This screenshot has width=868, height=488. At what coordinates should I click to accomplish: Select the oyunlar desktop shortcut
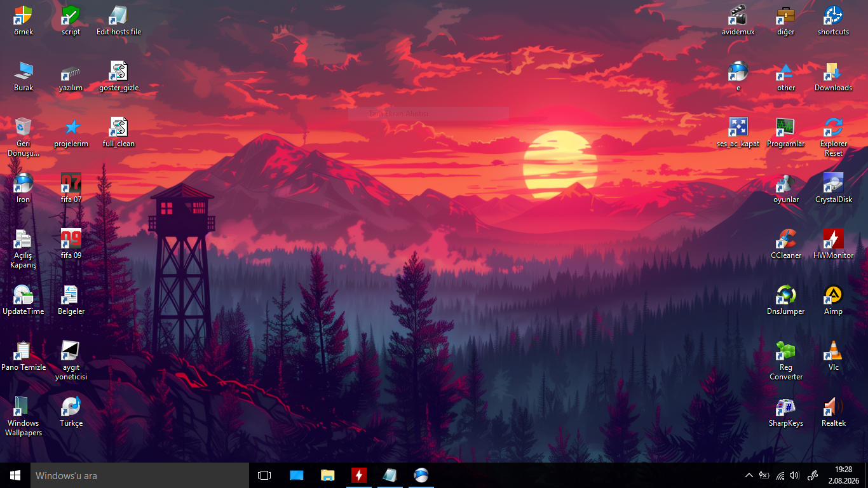tap(786, 188)
